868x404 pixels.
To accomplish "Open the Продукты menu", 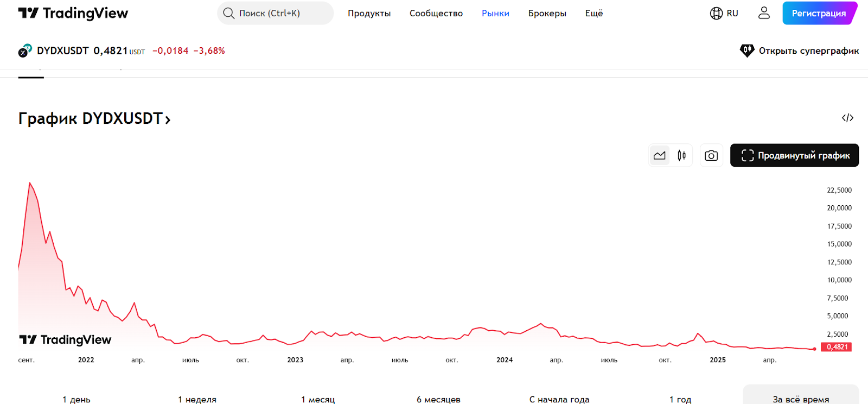I will click(x=369, y=13).
